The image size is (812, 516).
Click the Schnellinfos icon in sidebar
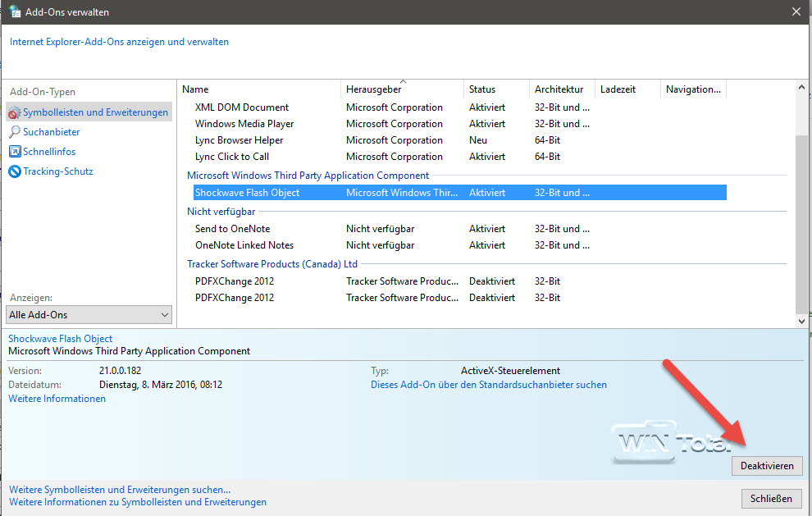[15, 152]
